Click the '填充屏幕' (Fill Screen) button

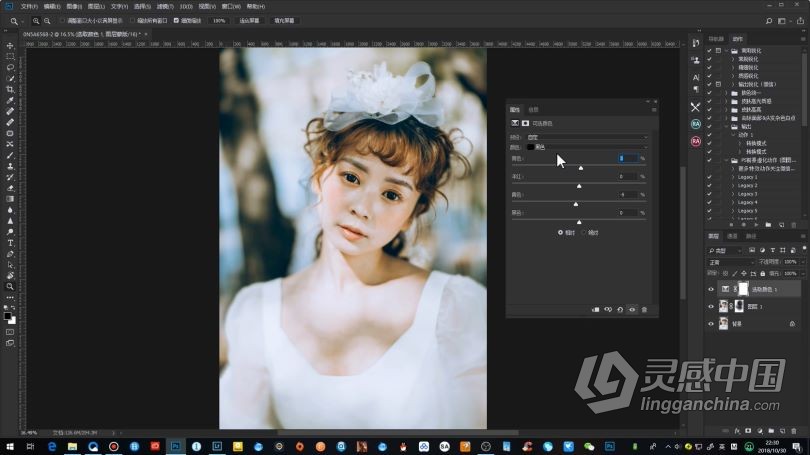pyautogui.click(x=286, y=20)
